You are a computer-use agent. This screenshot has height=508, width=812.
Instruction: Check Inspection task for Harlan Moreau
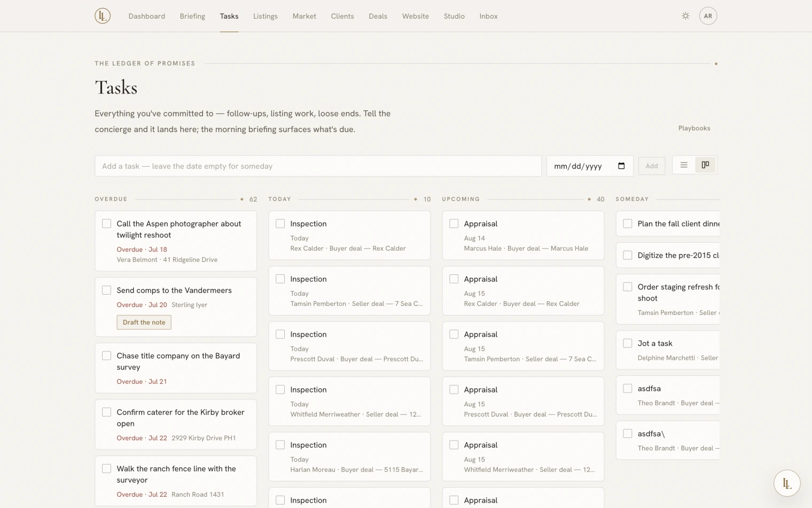280,444
